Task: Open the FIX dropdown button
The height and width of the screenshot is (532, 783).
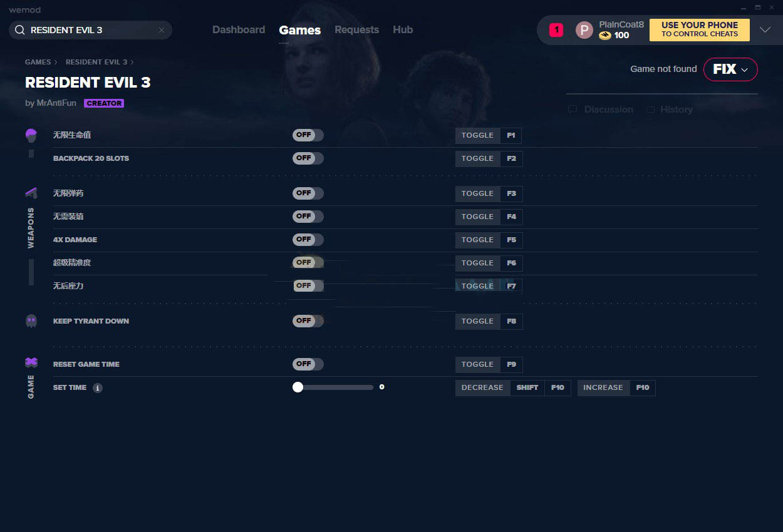Action: 730,69
